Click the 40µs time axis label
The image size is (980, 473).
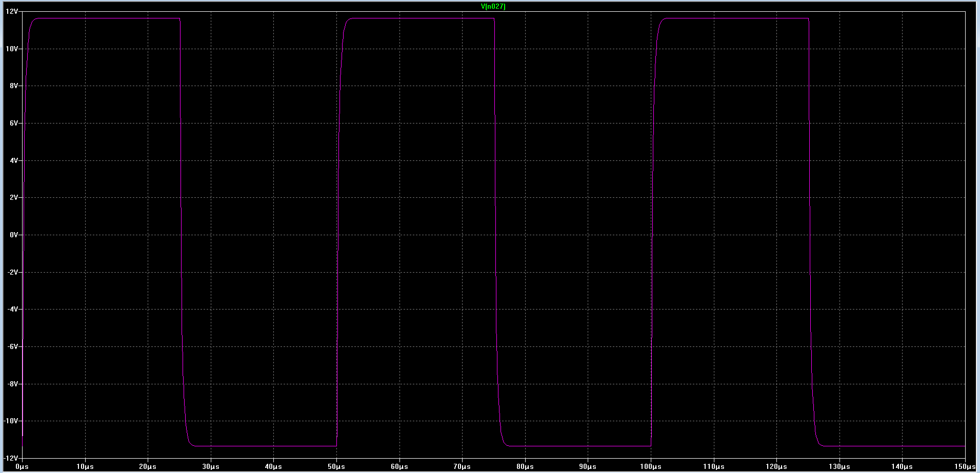coord(273,467)
